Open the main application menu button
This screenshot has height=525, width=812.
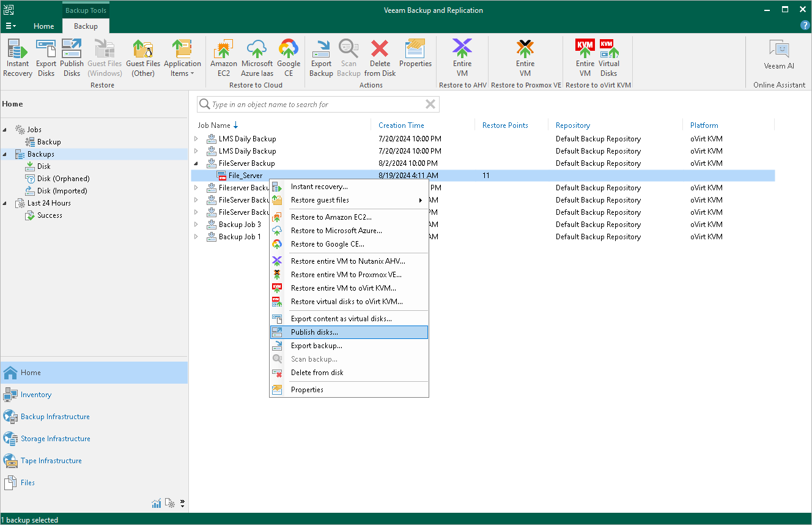coord(10,26)
